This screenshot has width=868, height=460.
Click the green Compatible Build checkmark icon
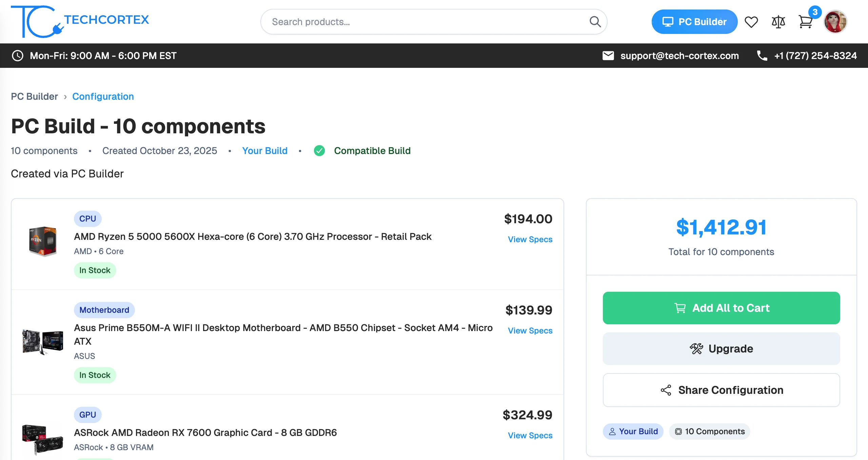(319, 151)
